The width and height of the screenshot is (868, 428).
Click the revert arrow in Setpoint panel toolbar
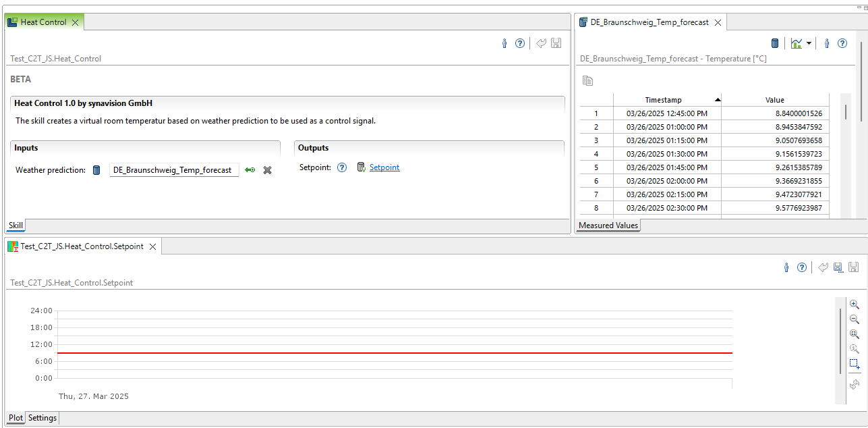pos(823,267)
